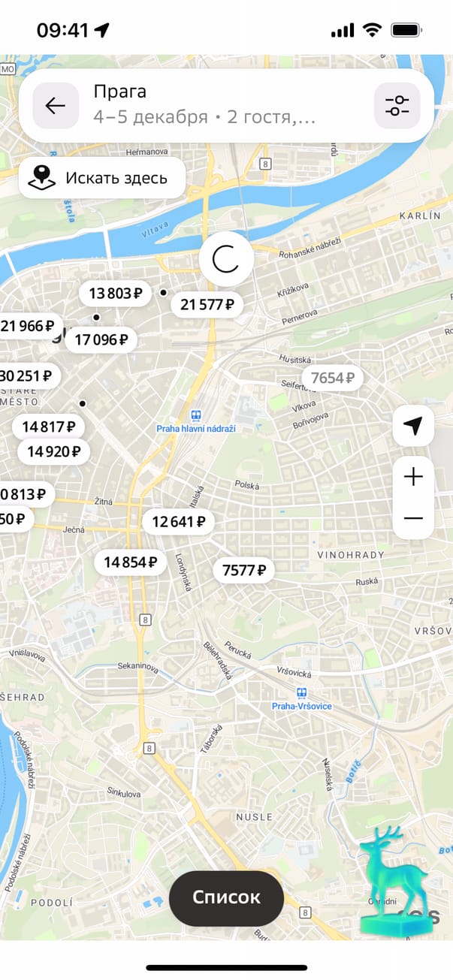Open the 7654 ₽ hotel marker
This screenshot has height=980, width=453.
tap(332, 378)
